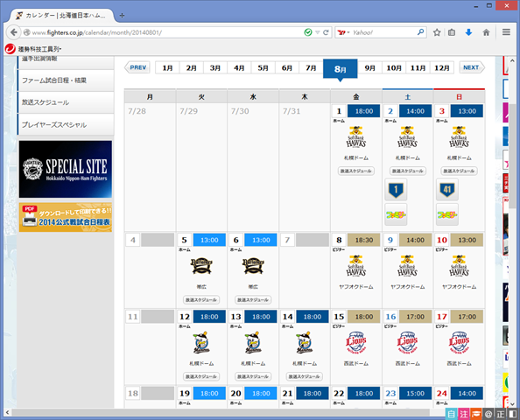Reload the page with refresh icon

pyautogui.click(x=326, y=32)
